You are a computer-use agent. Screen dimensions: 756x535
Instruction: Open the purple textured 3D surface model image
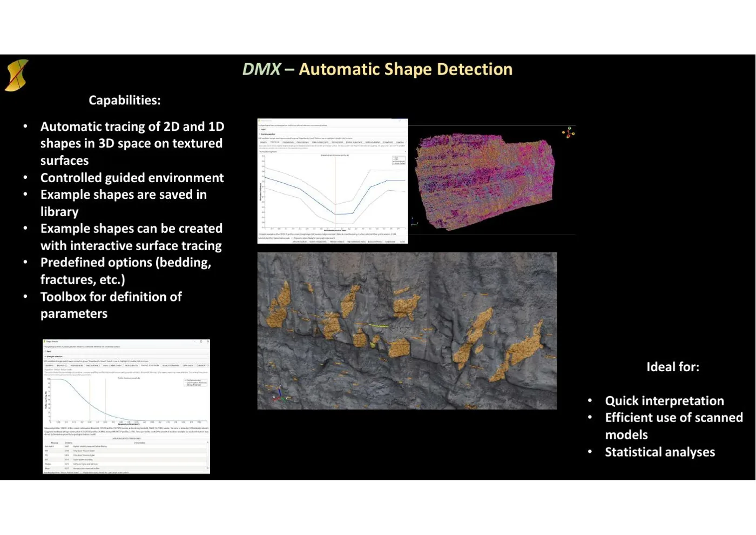point(485,181)
